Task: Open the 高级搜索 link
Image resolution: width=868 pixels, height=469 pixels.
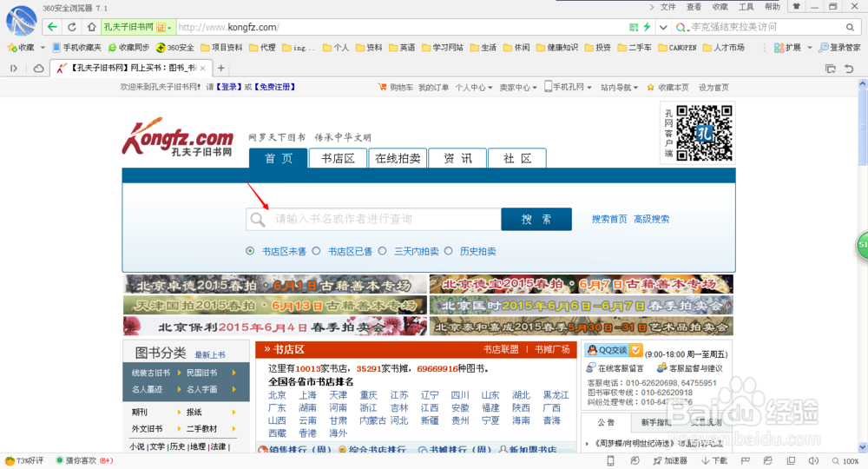Action: [x=652, y=219]
